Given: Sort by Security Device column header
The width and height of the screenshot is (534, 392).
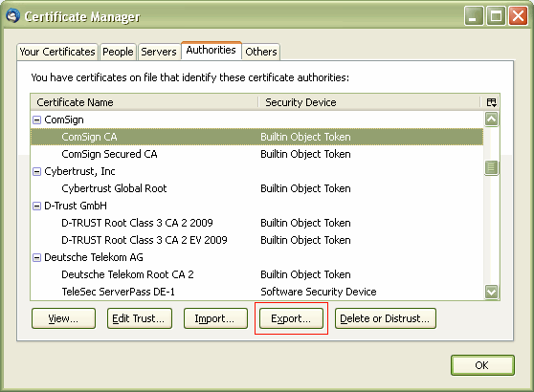Looking at the screenshot, I should coord(369,102).
